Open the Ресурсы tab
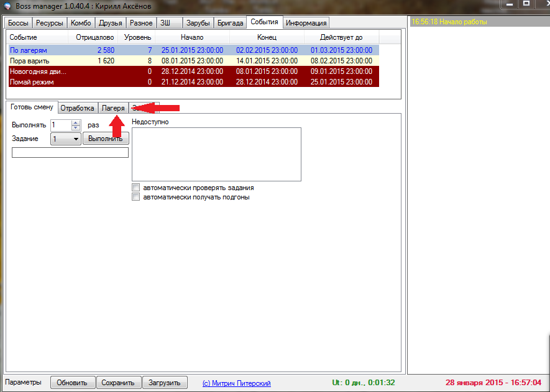The width and height of the screenshot is (550, 392). 49,23
